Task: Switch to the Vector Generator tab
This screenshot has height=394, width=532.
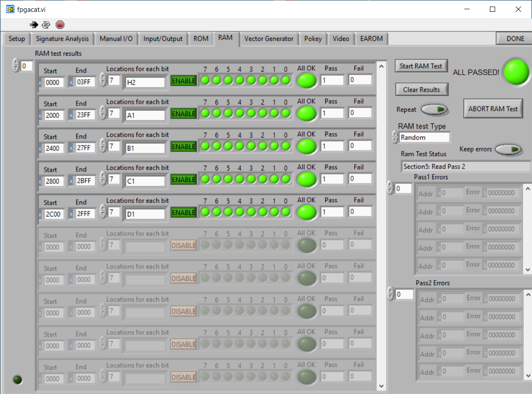Action: (269, 39)
